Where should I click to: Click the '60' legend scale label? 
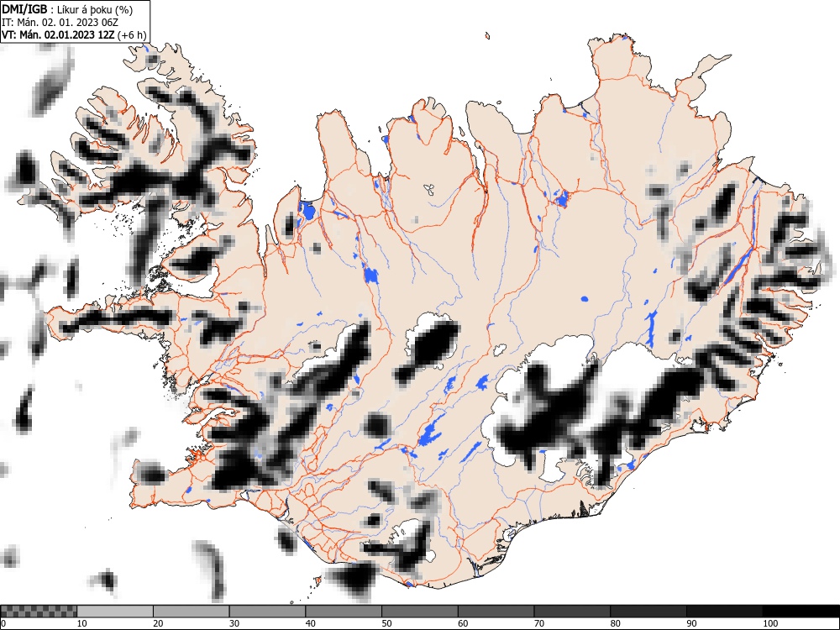463,623
